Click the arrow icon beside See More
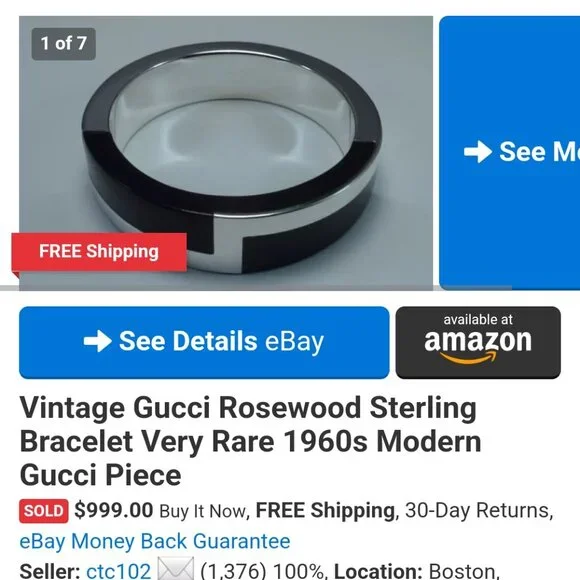 tap(478, 152)
